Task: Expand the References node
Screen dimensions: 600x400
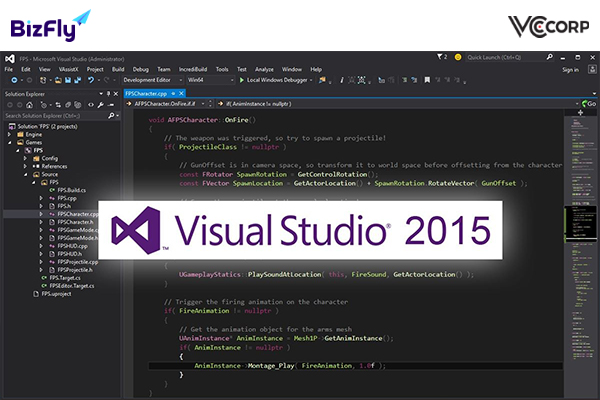Action: [25, 166]
